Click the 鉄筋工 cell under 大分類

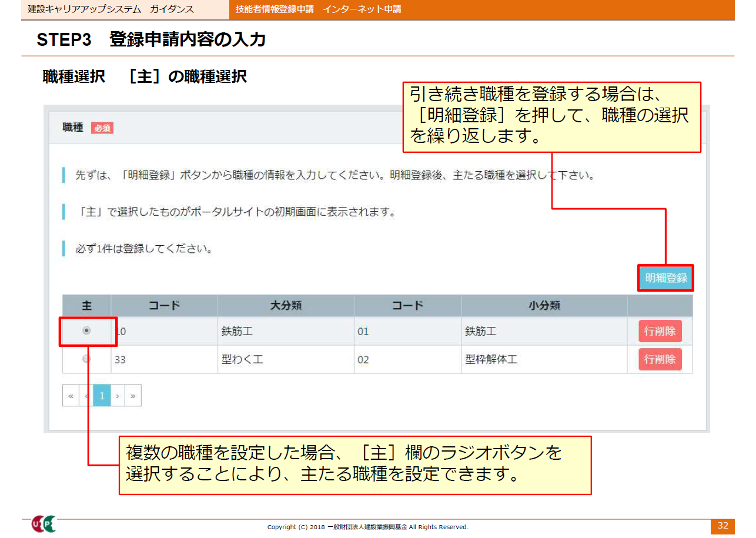(x=286, y=332)
